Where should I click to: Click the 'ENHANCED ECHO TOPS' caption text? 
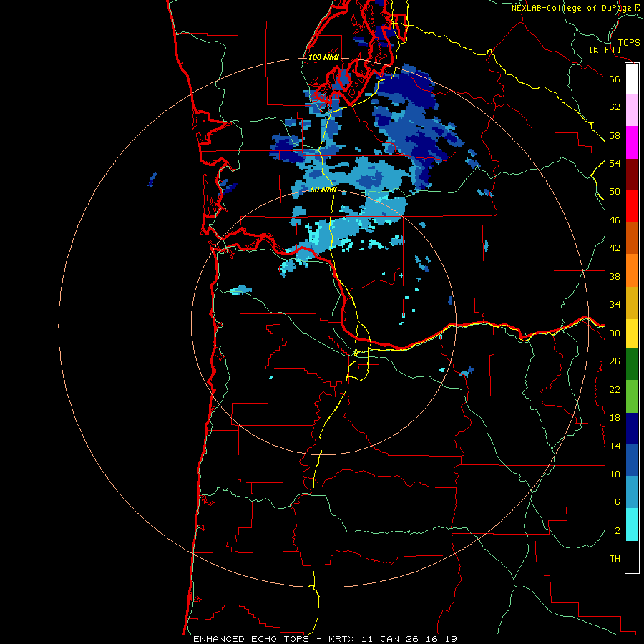click(x=254, y=639)
